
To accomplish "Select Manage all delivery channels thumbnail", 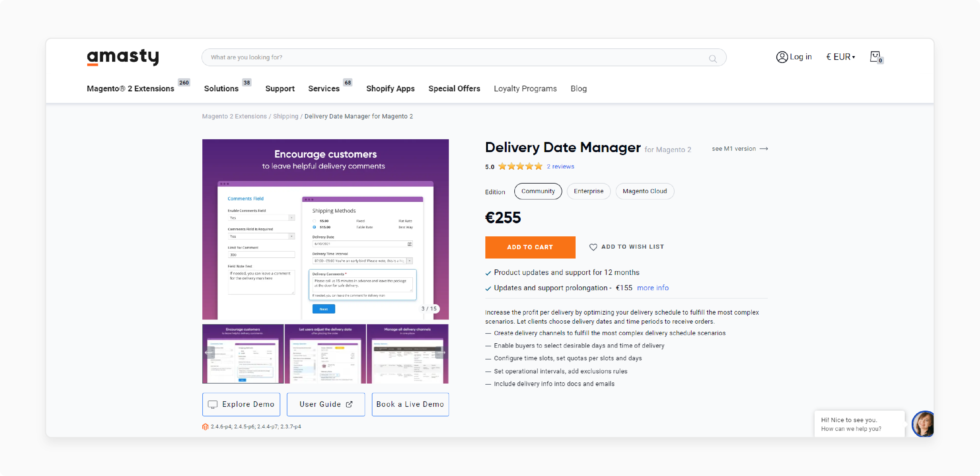I will coord(407,354).
